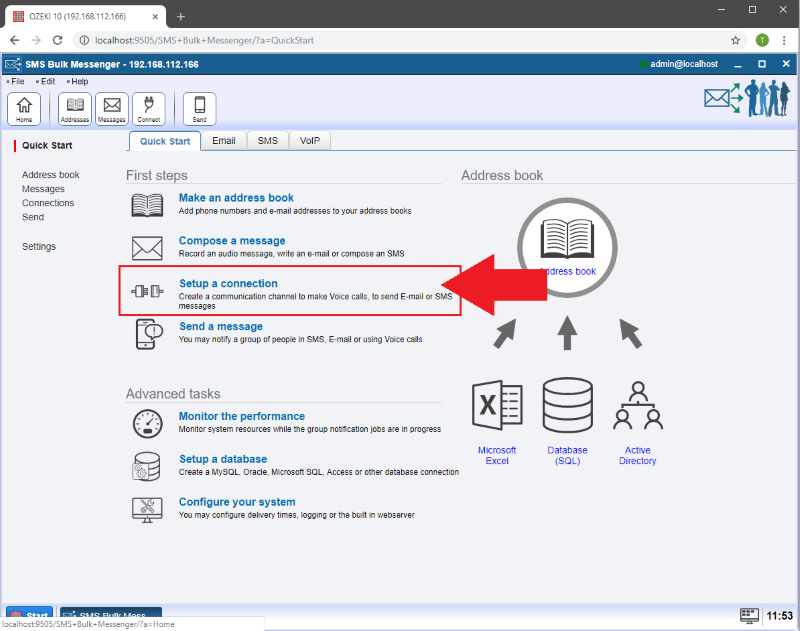Switch to the Email tab
800x631 pixels.
point(224,141)
